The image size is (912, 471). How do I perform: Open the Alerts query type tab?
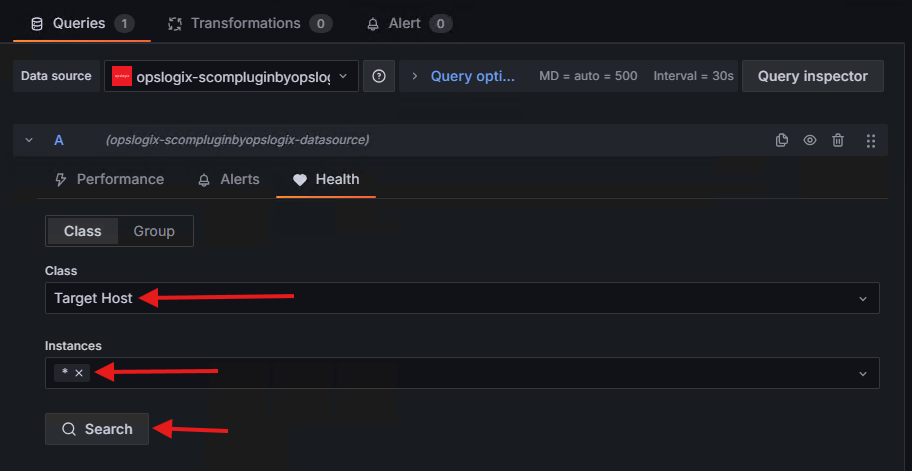[229, 180]
